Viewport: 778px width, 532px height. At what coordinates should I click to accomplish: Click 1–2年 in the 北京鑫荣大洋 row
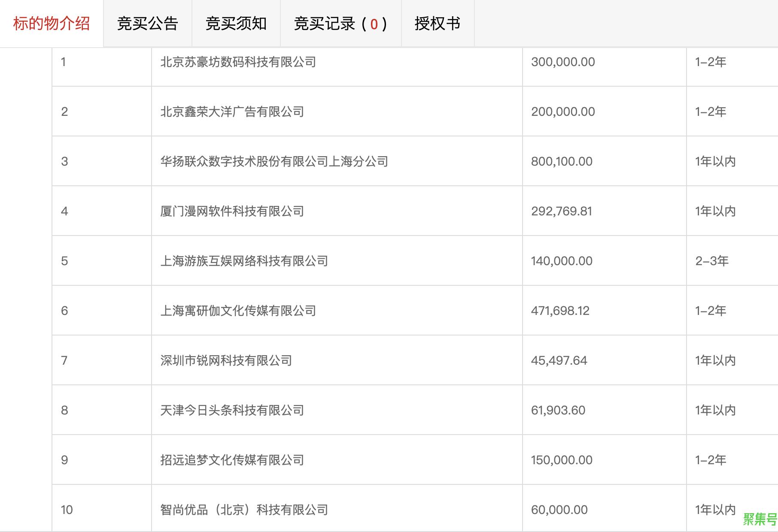711,112
